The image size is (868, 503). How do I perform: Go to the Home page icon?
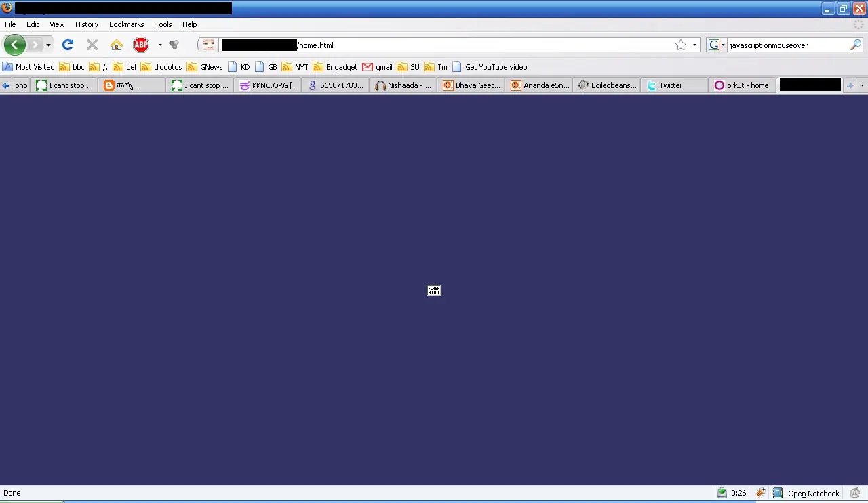(x=117, y=45)
